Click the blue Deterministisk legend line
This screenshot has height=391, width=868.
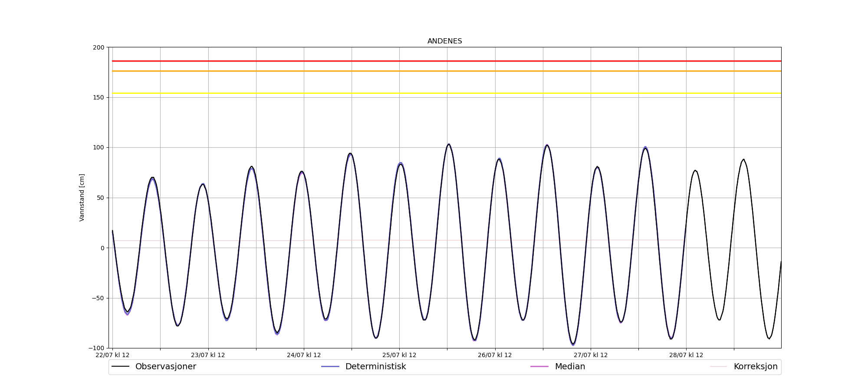[330, 367]
